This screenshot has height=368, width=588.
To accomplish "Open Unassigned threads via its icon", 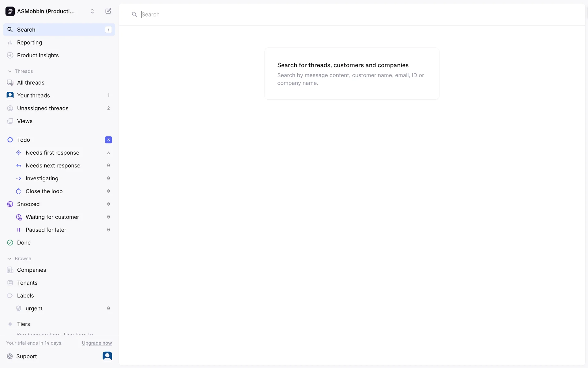I will [x=10, y=108].
